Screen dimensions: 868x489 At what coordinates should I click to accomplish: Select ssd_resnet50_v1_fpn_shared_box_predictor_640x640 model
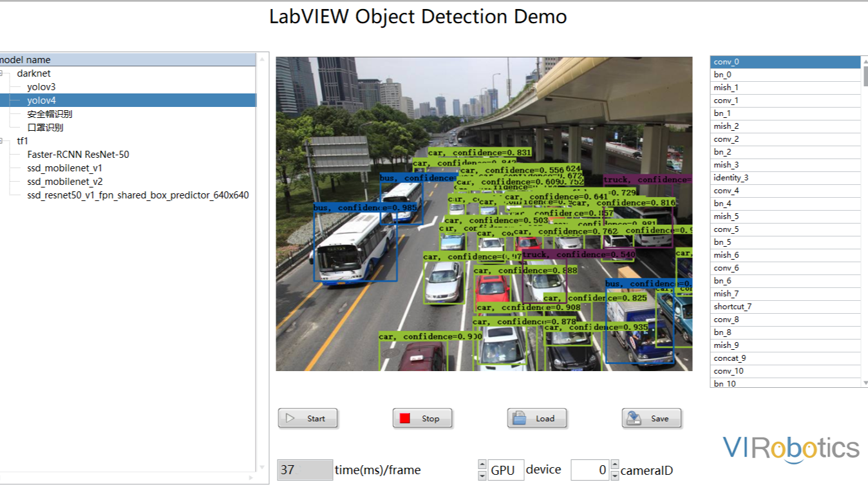pos(138,195)
